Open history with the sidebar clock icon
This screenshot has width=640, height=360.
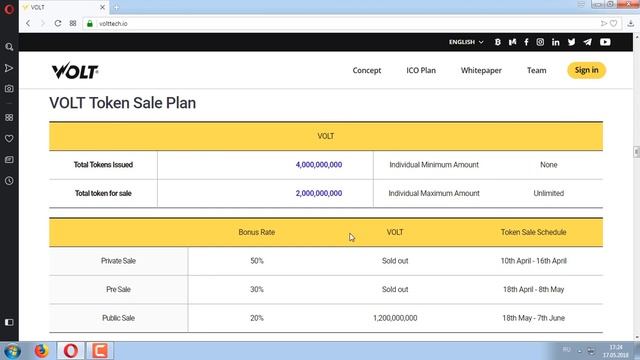click(9, 181)
